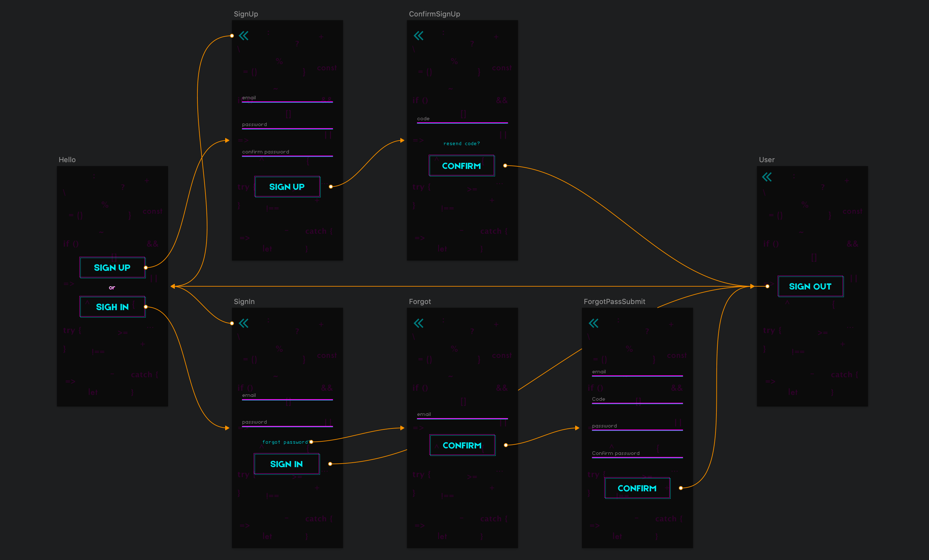Click SIGN OUT on the User screen

[x=810, y=286]
